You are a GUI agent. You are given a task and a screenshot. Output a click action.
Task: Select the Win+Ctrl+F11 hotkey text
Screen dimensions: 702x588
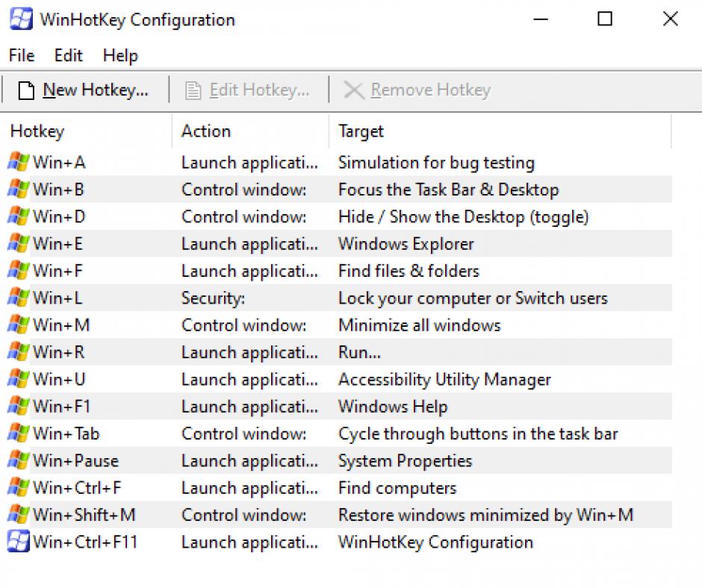pos(85,542)
